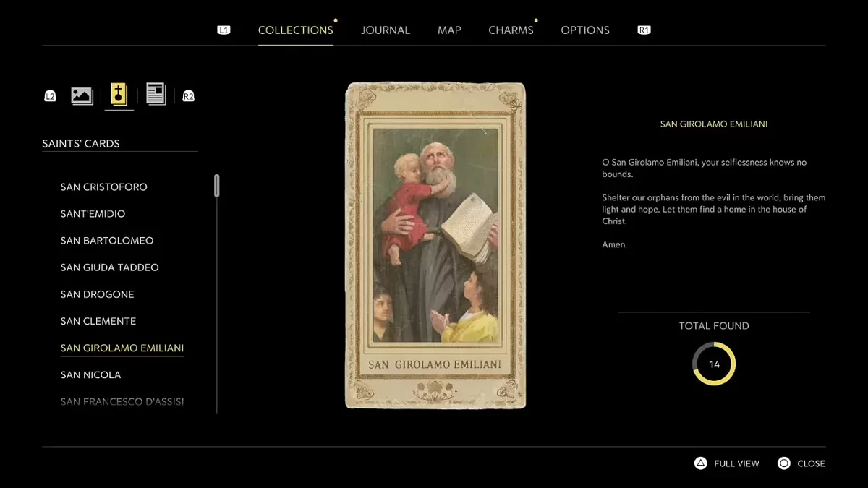Image resolution: width=868 pixels, height=488 pixels.
Task: Open the Options tab
Action: tap(584, 30)
